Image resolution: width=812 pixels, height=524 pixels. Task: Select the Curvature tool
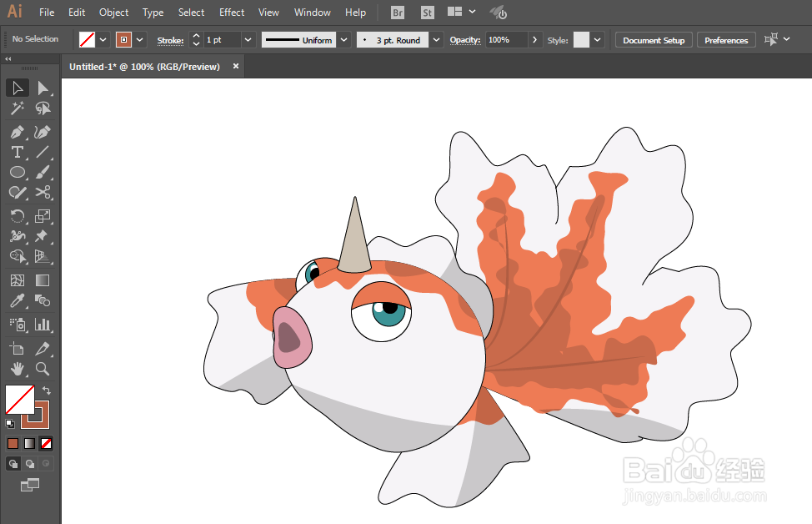tap(43, 132)
